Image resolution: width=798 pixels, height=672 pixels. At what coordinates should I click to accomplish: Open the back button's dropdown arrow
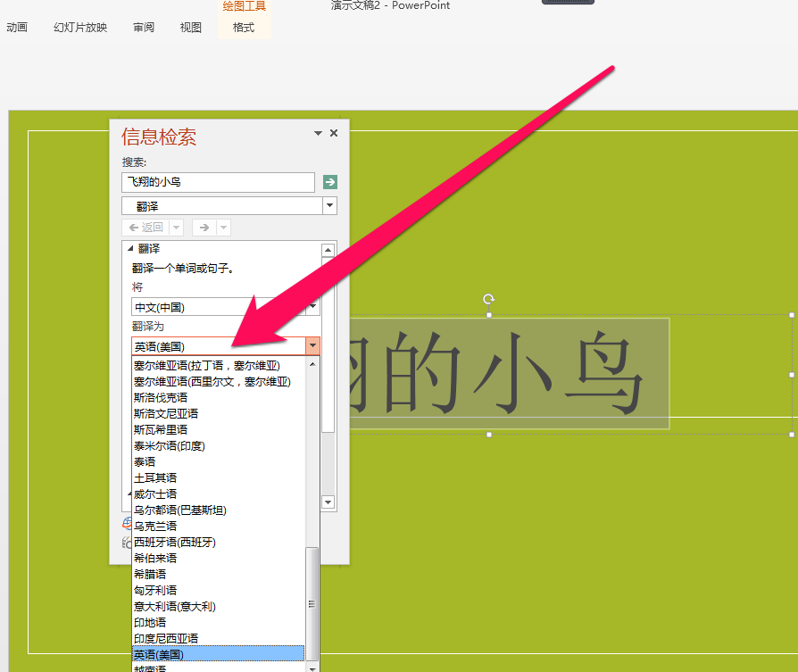pos(176,227)
